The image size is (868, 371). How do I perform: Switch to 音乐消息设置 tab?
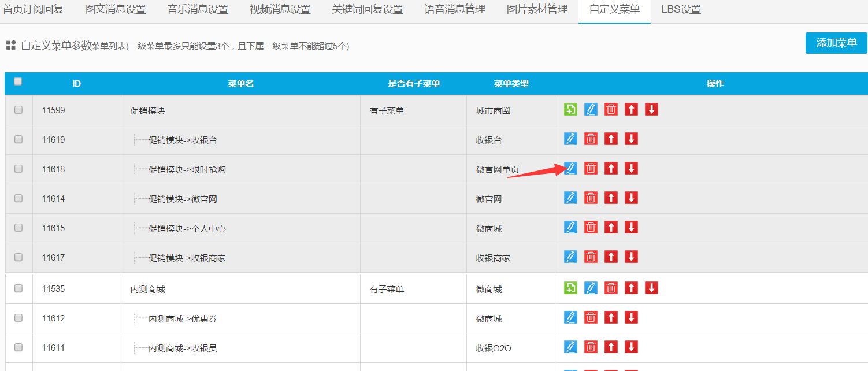(x=198, y=10)
